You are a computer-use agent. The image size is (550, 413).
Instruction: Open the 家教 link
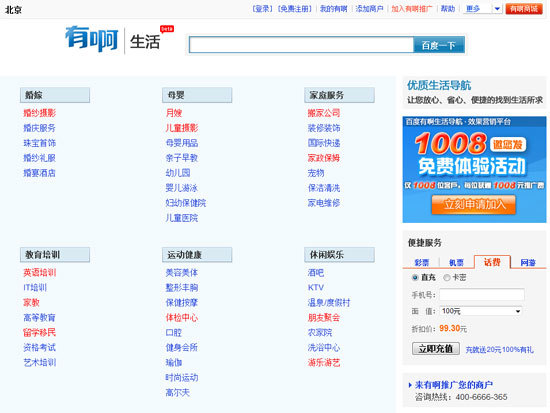31,302
